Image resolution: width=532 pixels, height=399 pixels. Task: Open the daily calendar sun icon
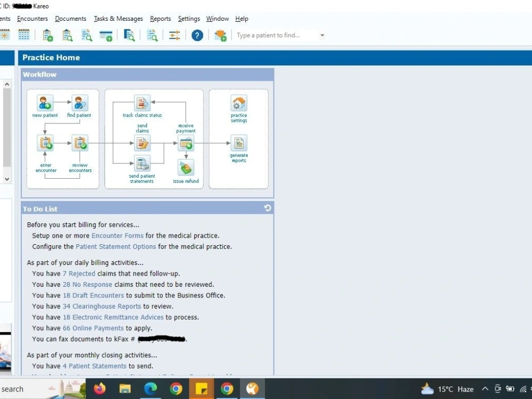(x=5, y=35)
